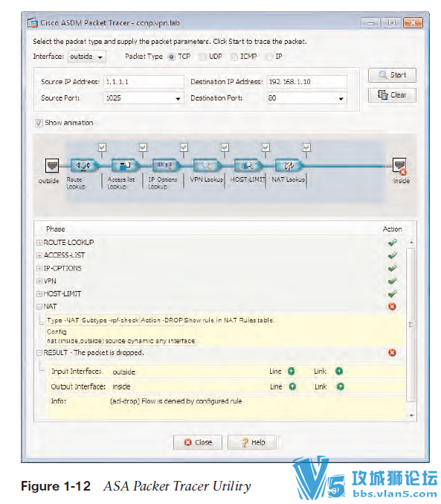Toggle the Show animation checkbox

(x=39, y=123)
